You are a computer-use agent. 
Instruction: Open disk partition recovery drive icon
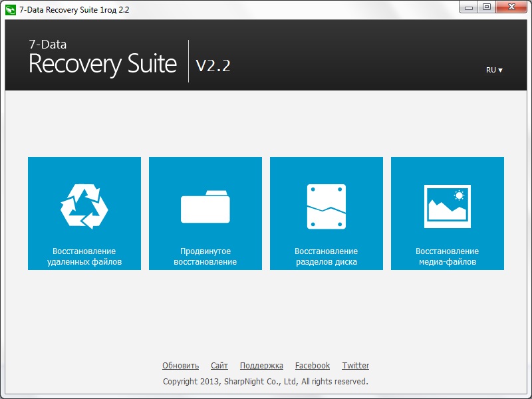(x=327, y=207)
